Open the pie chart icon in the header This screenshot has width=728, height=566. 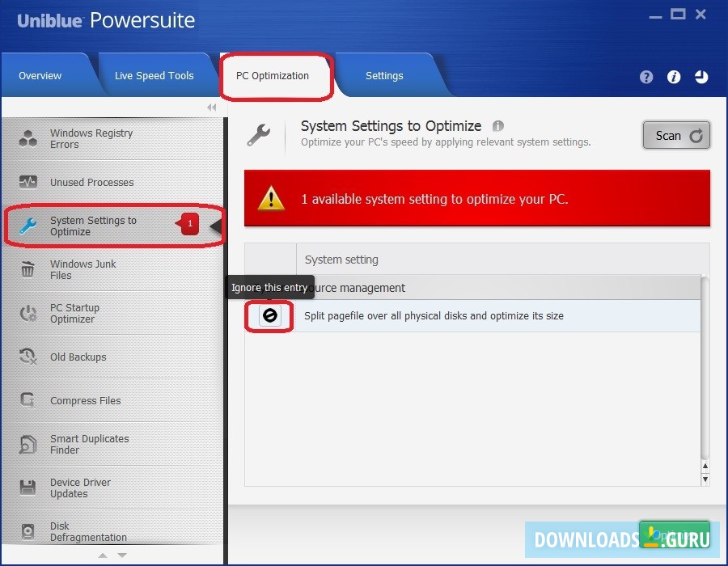coord(701,77)
